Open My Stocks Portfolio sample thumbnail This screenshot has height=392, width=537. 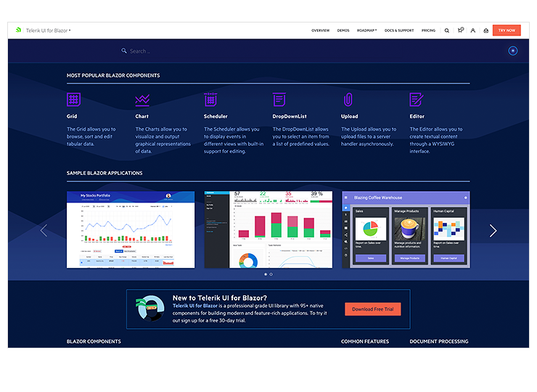tap(131, 229)
